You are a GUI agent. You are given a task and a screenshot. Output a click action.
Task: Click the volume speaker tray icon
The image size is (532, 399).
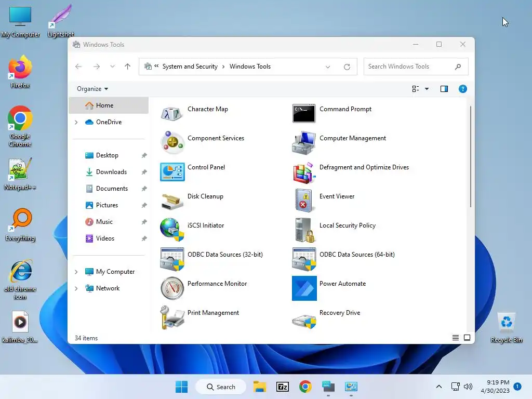point(468,387)
